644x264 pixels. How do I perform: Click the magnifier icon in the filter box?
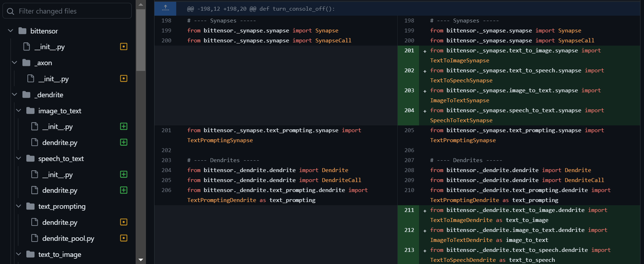pyautogui.click(x=11, y=11)
